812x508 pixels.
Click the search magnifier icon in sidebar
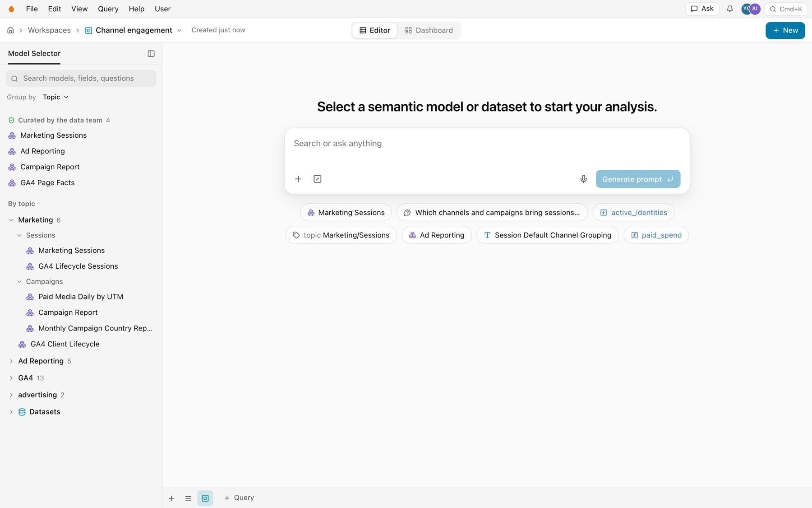pos(14,79)
